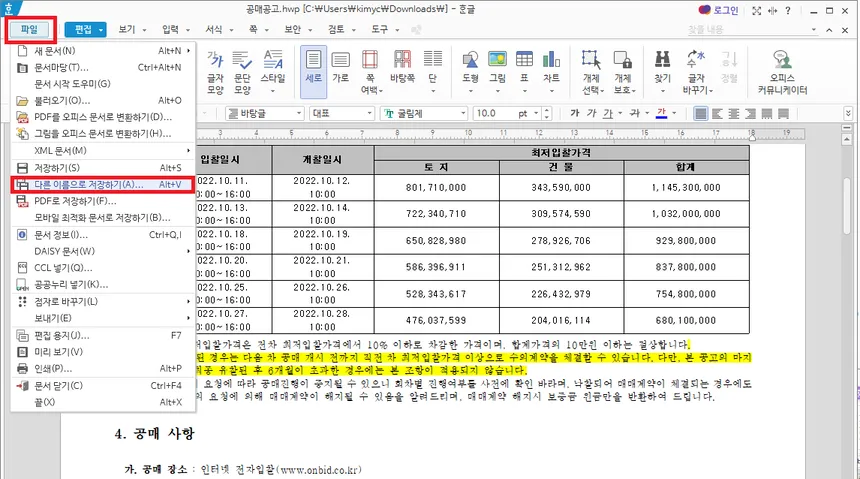The width and height of the screenshot is (860, 479).
Task: Select align right paragraph button
Action: [x=750, y=114]
